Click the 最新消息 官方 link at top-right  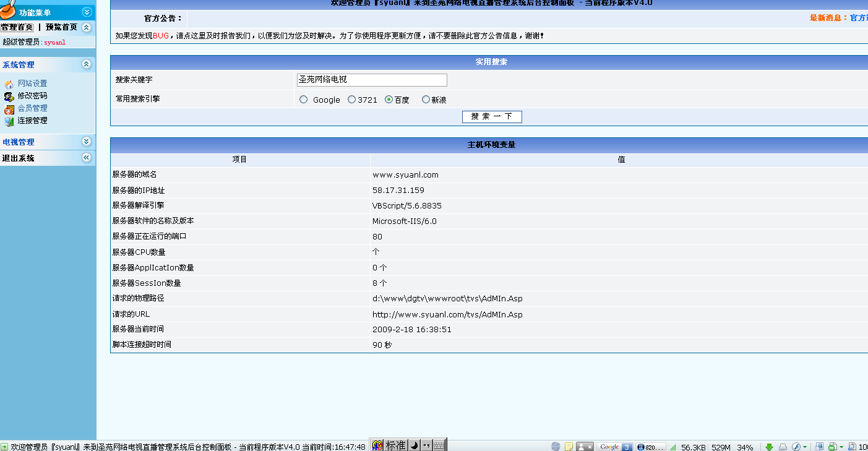[839, 18]
